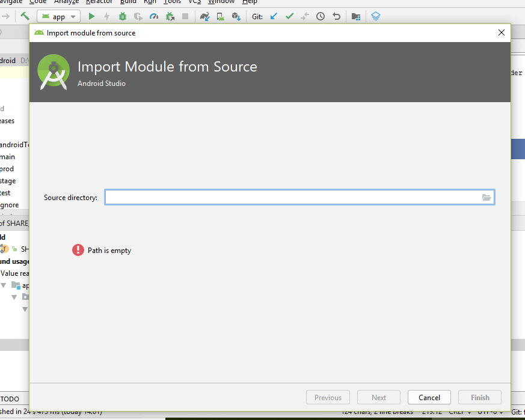Open the Refactor menu

[x=99, y=2]
